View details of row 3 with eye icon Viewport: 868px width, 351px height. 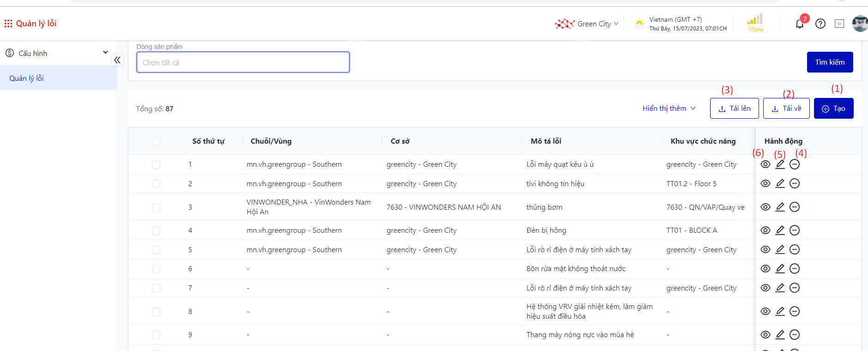click(766, 207)
